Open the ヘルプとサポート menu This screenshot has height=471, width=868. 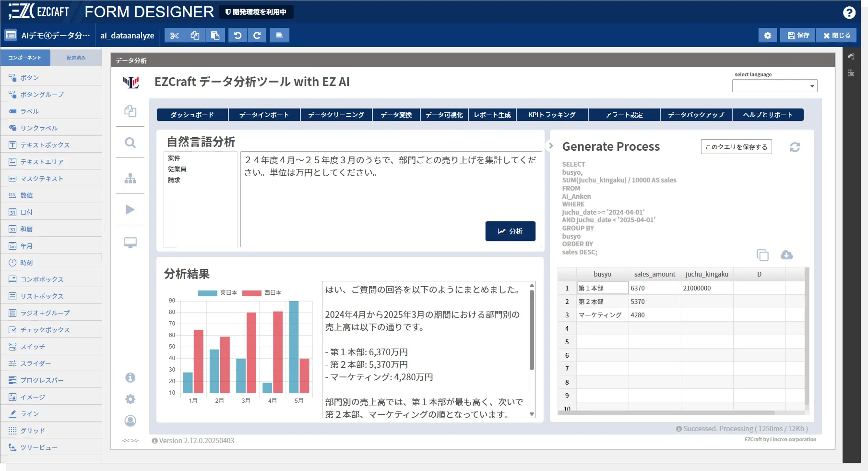click(768, 115)
